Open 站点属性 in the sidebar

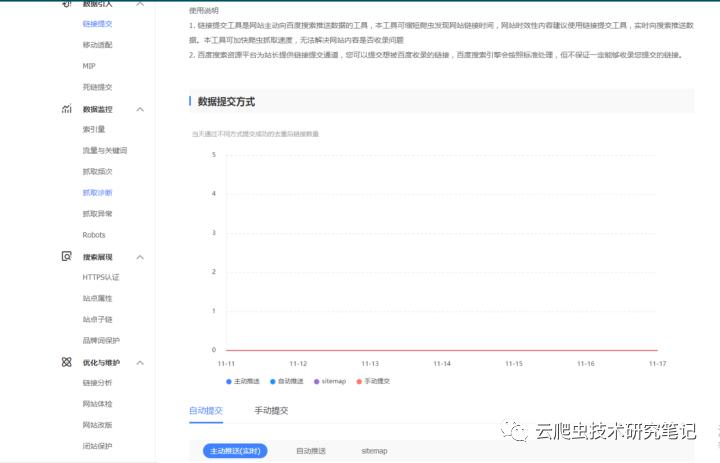[97, 299]
